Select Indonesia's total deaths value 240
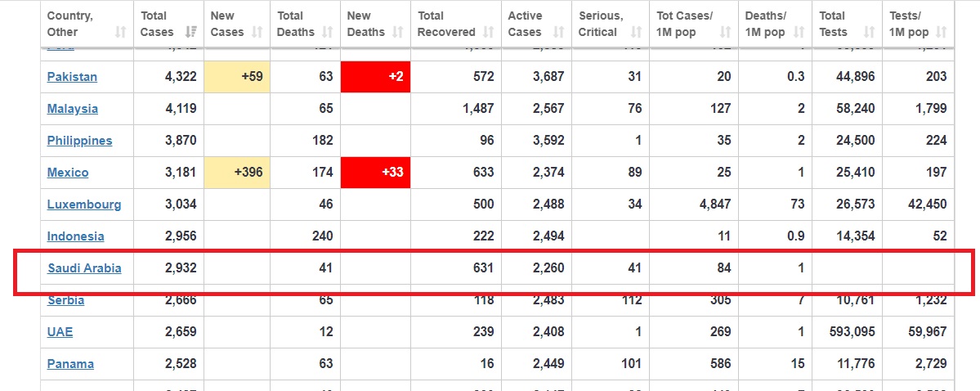The width and height of the screenshot is (980, 391). [322, 236]
